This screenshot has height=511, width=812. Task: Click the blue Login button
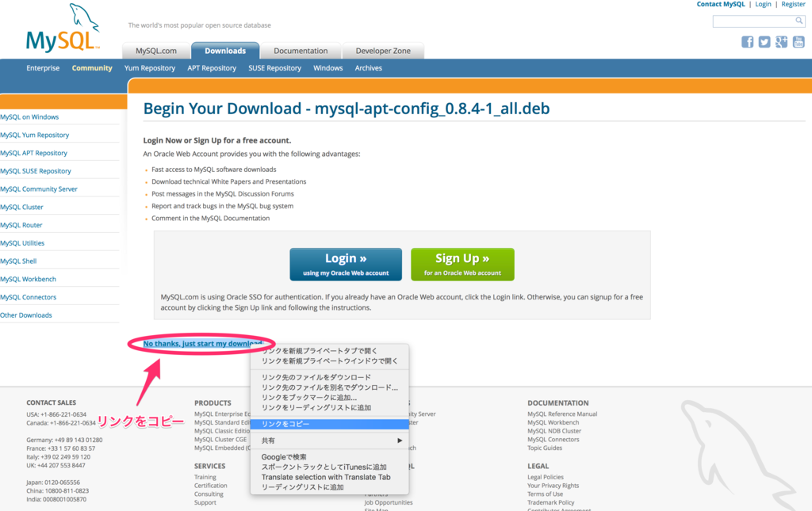[x=346, y=265]
